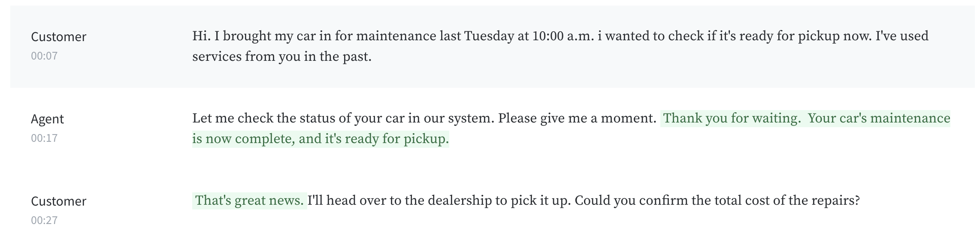Click highlighted text "is now complete, and it's ready for pickup."
Image resolution: width=980 pixels, height=245 pixels.
point(321,139)
